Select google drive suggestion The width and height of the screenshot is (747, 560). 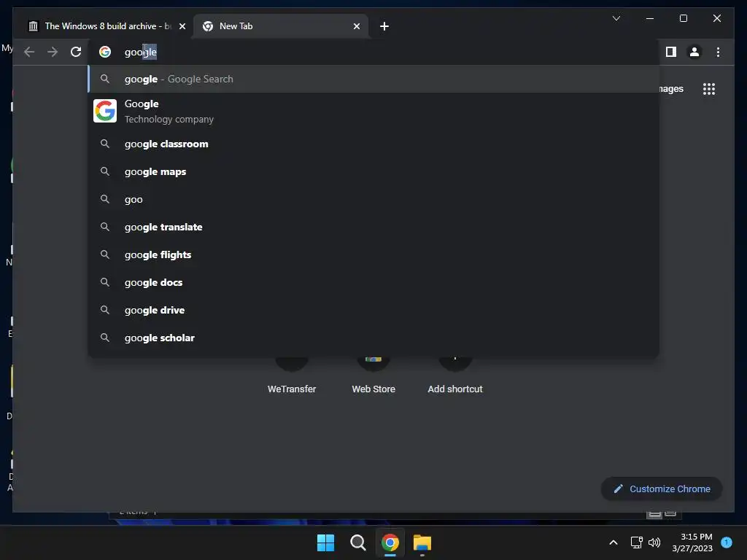pos(374,310)
